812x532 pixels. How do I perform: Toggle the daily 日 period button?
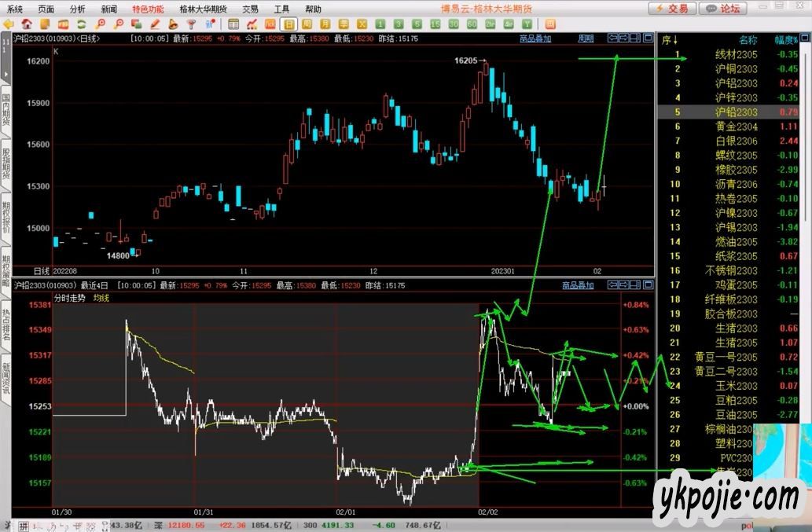(288, 24)
